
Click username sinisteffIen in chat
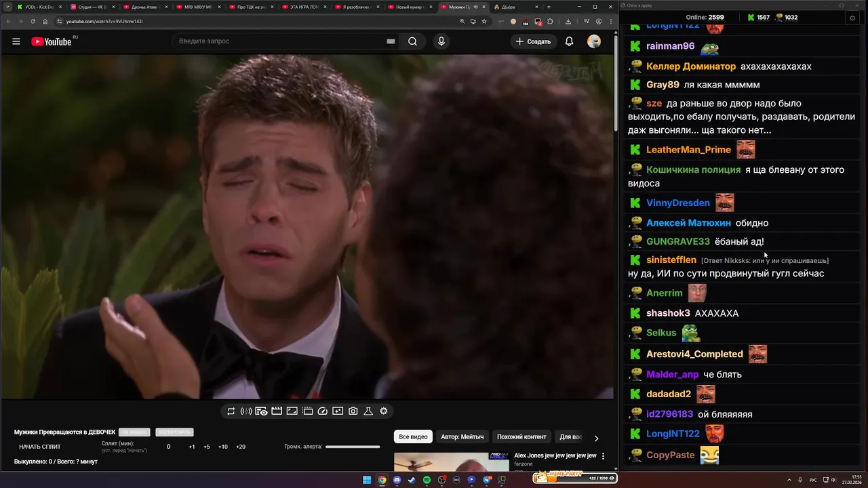coord(671,260)
